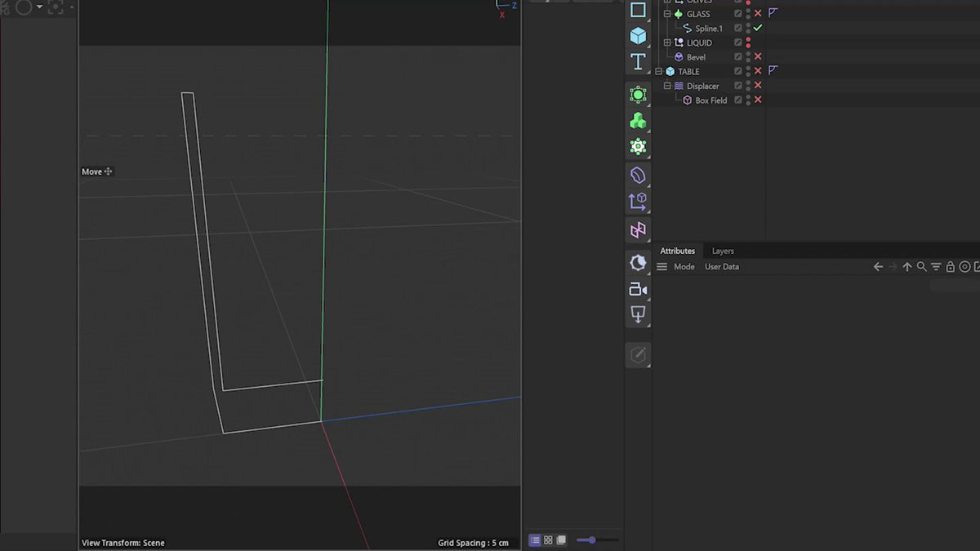Toggle the red X on Bevel
The image size is (980, 551).
758,57
